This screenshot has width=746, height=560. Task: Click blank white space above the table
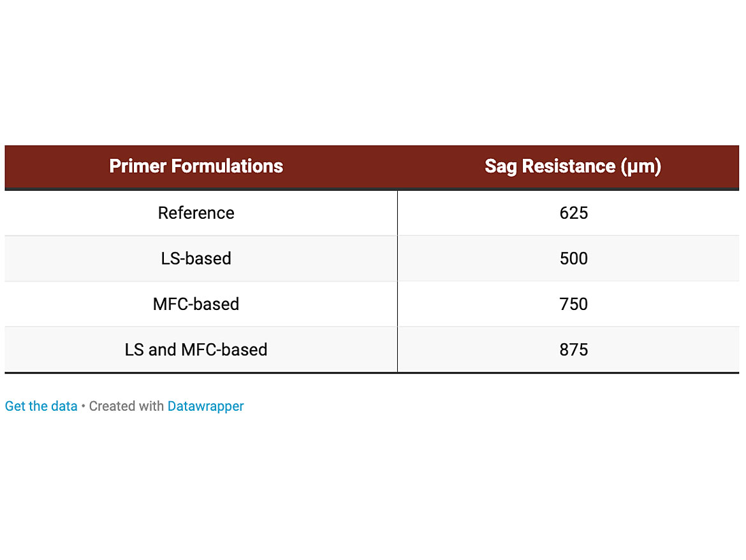pyautogui.click(x=373, y=70)
